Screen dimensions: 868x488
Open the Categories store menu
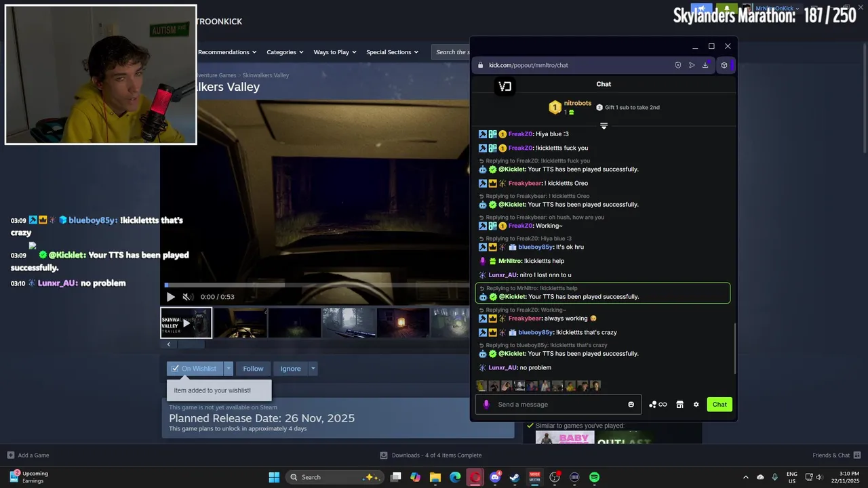click(285, 52)
